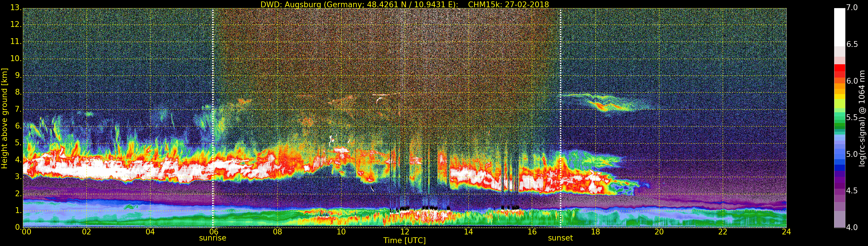The image size is (868, 246).
Task: Click the x-axis tick label '20'
Action: pyautogui.click(x=659, y=232)
